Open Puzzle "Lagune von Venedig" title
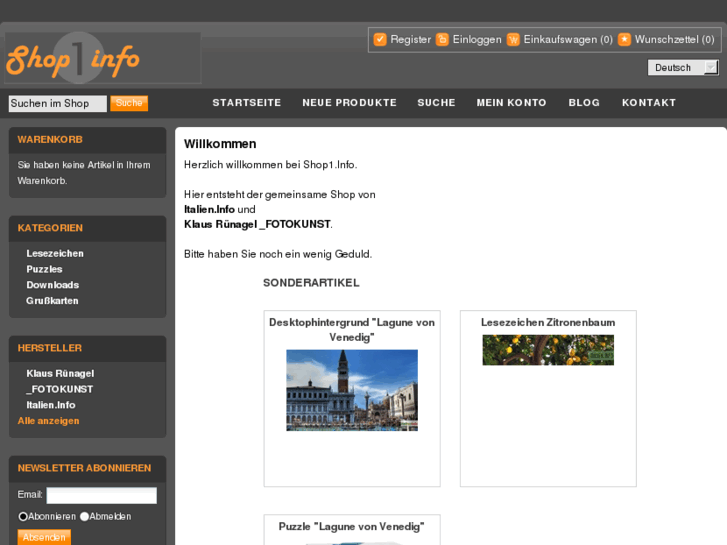This screenshot has height=545, width=727. click(352, 526)
